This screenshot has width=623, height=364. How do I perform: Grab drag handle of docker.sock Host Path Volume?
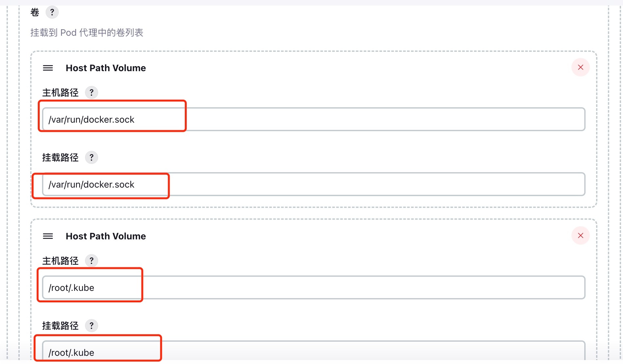pyautogui.click(x=48, y=68)
